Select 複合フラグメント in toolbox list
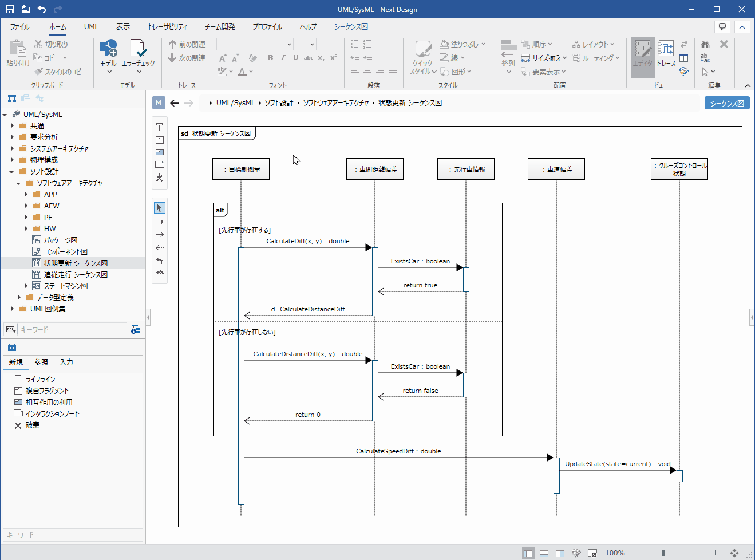755x560 pixels. coord(47,391)
